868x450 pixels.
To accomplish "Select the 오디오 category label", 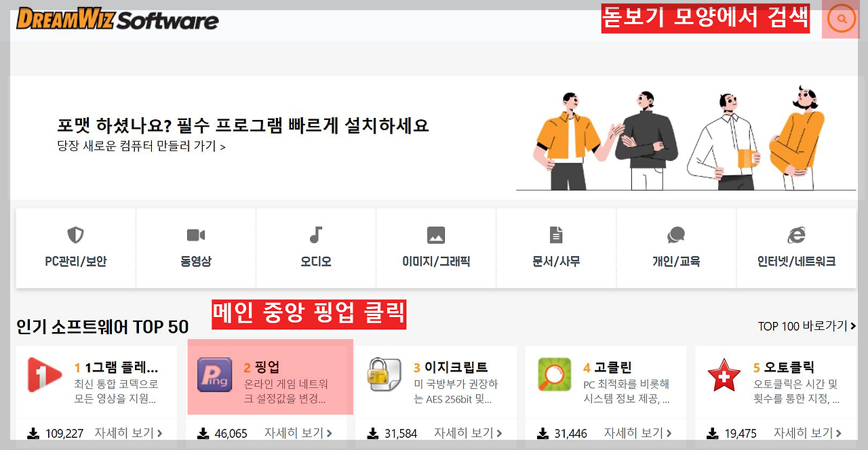I will pos(316,262).
